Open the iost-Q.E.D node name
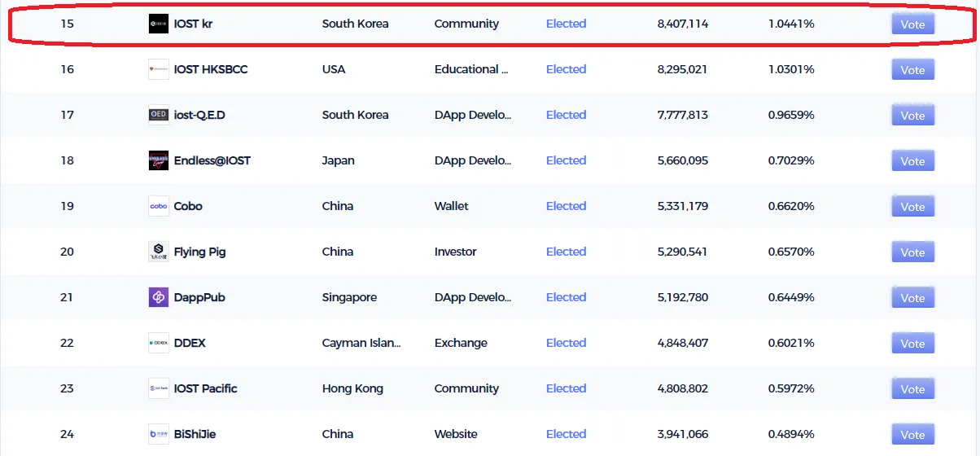This screenshot has height=456, width=980. click(x=199, y=115)
